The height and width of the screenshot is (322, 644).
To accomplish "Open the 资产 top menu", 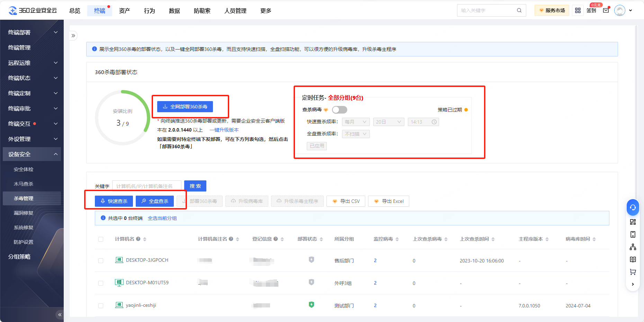I will (125, 11).
